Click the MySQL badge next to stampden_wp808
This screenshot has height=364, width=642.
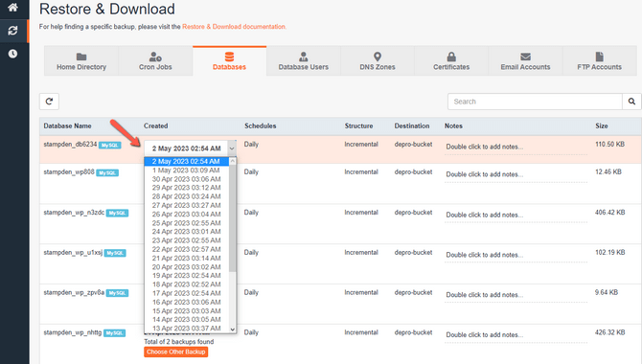[107, 172]
